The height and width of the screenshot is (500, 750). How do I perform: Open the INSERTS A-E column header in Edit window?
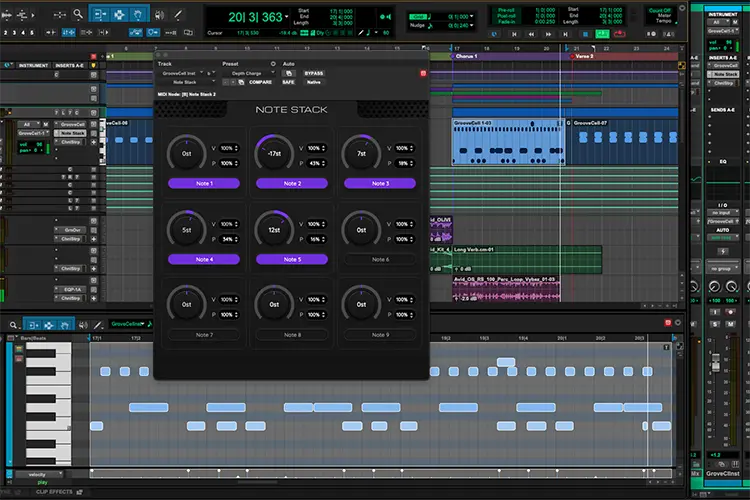[x=69, y=66]
